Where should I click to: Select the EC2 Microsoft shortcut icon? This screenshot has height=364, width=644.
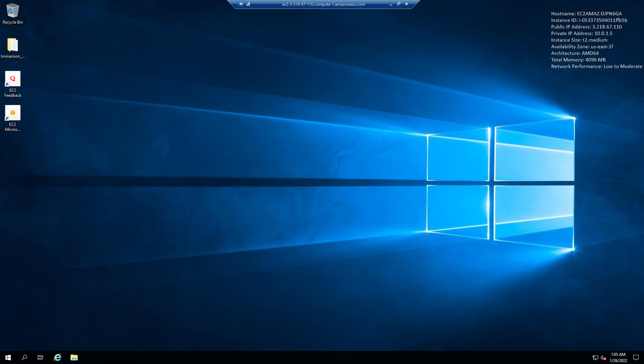point(13,118)
